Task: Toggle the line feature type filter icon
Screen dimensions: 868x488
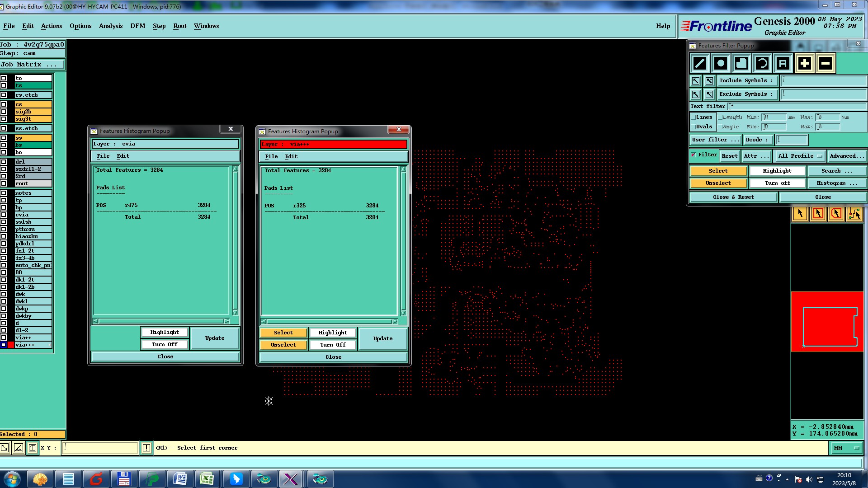Action: pyautogui.click(x=699, y=63)
